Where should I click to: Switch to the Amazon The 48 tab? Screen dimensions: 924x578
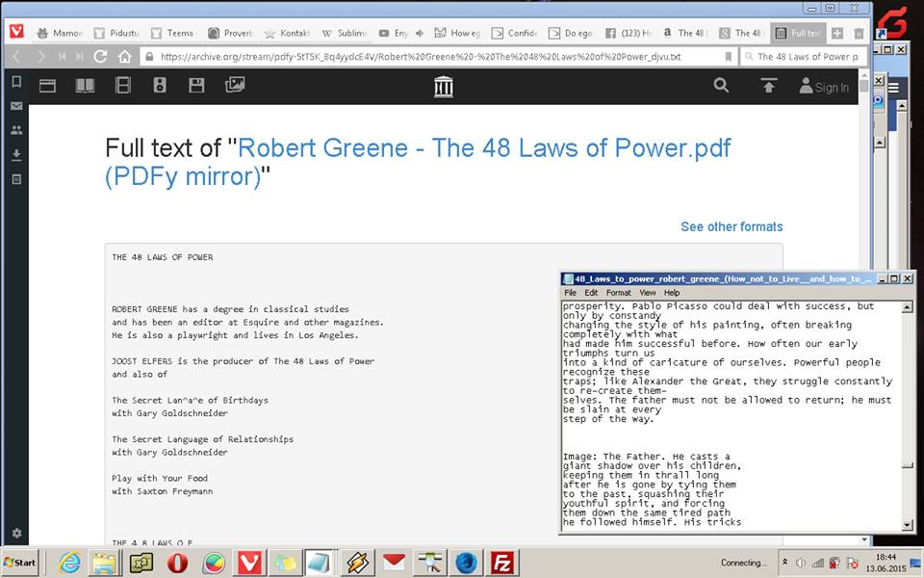[685, 33]
